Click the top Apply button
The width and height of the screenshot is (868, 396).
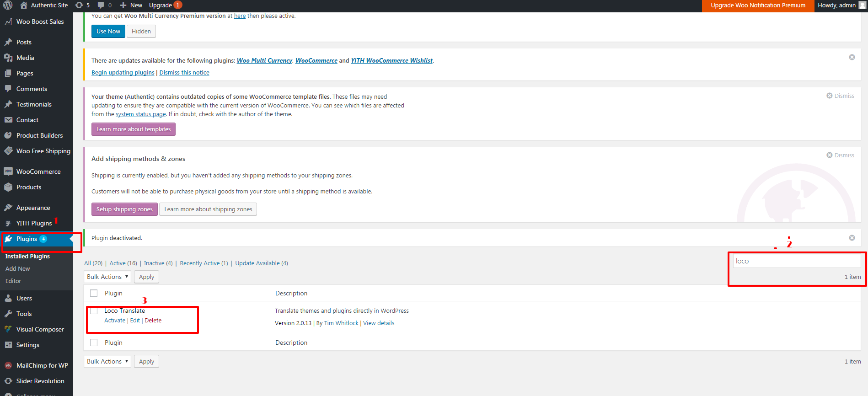click(146, 277)
